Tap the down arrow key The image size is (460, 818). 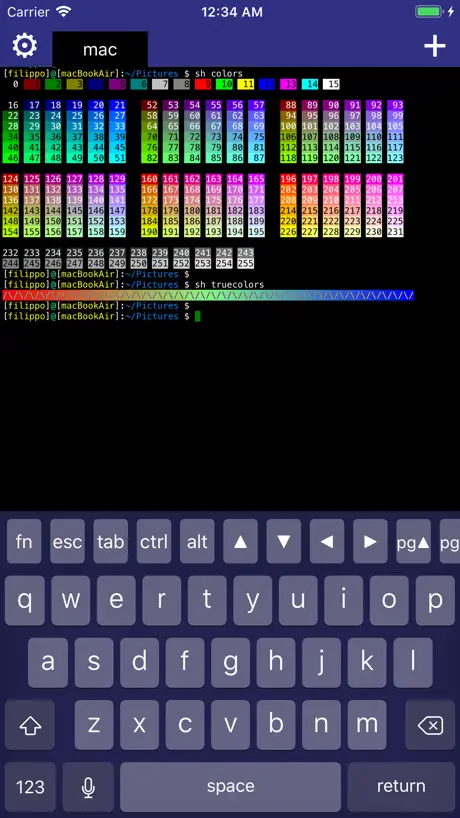pos(283,542)
